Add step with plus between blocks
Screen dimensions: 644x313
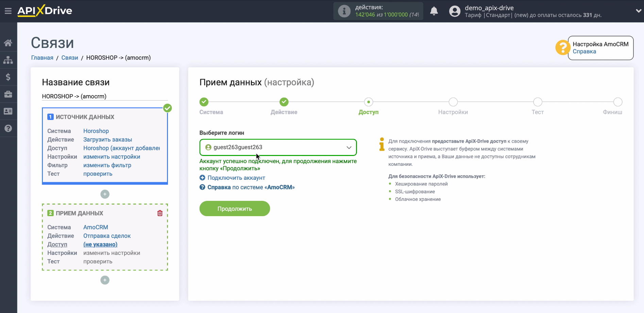point(105,194)
